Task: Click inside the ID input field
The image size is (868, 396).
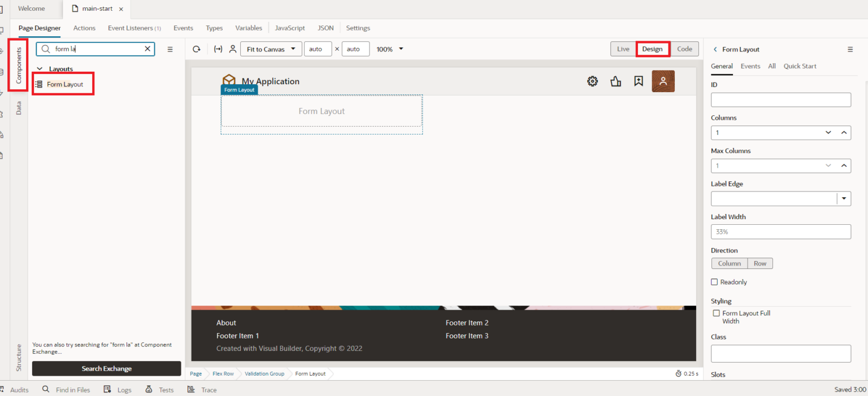Action: pyautogui.click(x=780, y=99)
